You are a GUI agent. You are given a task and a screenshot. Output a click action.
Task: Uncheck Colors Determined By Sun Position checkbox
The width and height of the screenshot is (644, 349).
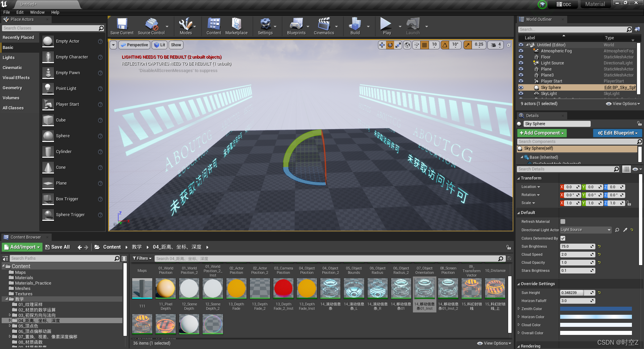click(x=563, y=238)
